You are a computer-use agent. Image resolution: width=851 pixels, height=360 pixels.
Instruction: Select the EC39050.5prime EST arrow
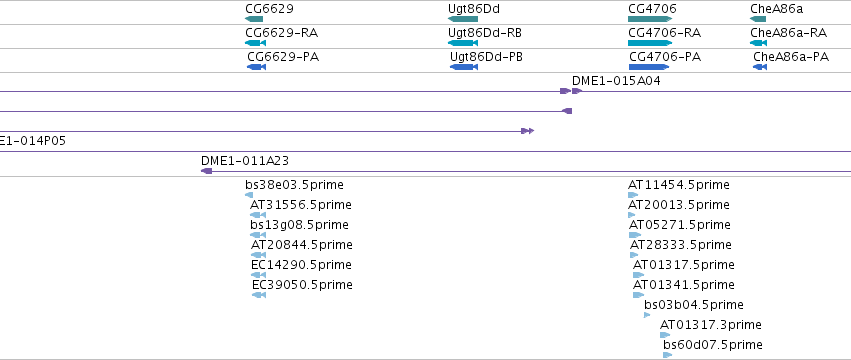click(x=259, y=295)
